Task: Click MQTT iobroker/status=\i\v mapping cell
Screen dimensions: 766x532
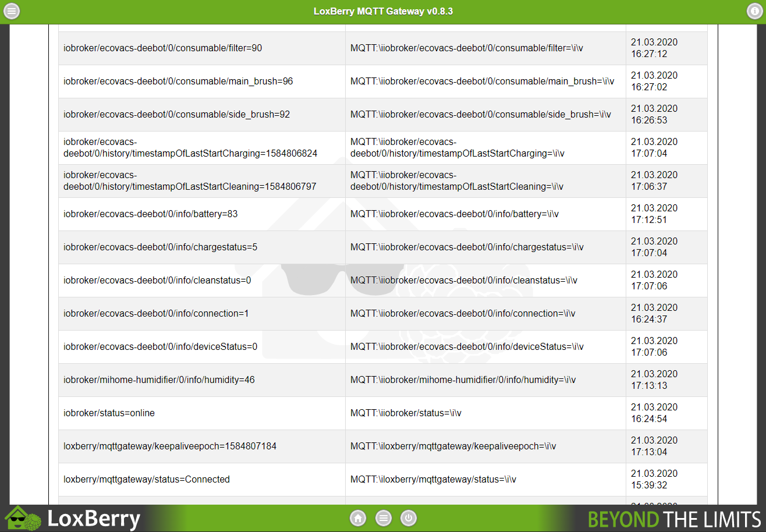Action: point(485,413)
